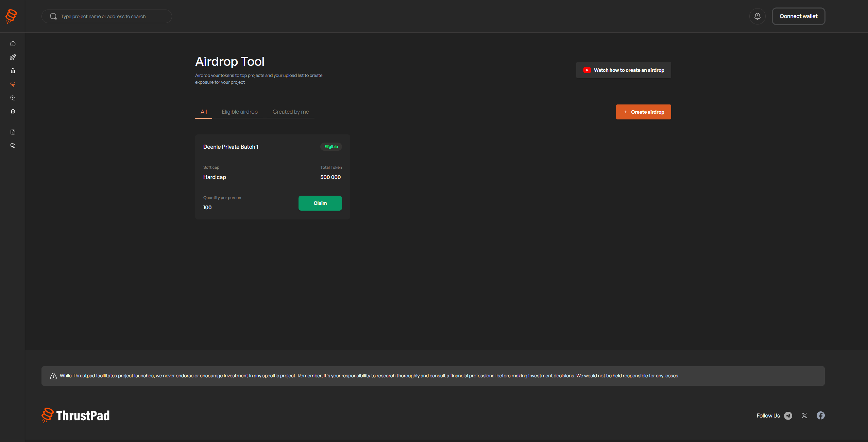Select the All tab
868x442 pixels.
click(x=204, y=112)
